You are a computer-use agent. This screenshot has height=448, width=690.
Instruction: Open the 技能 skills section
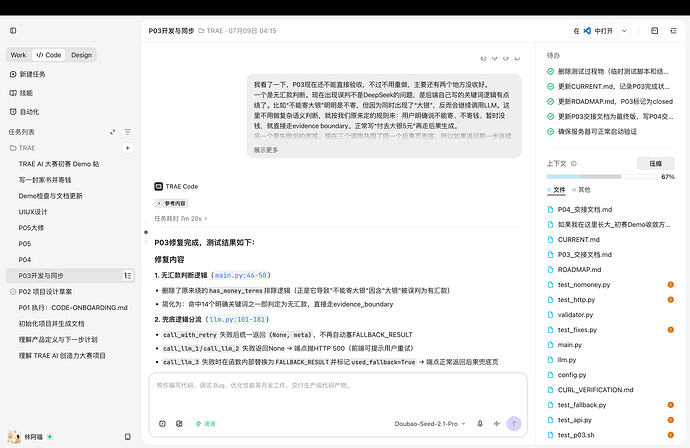(x=22, y=93)
